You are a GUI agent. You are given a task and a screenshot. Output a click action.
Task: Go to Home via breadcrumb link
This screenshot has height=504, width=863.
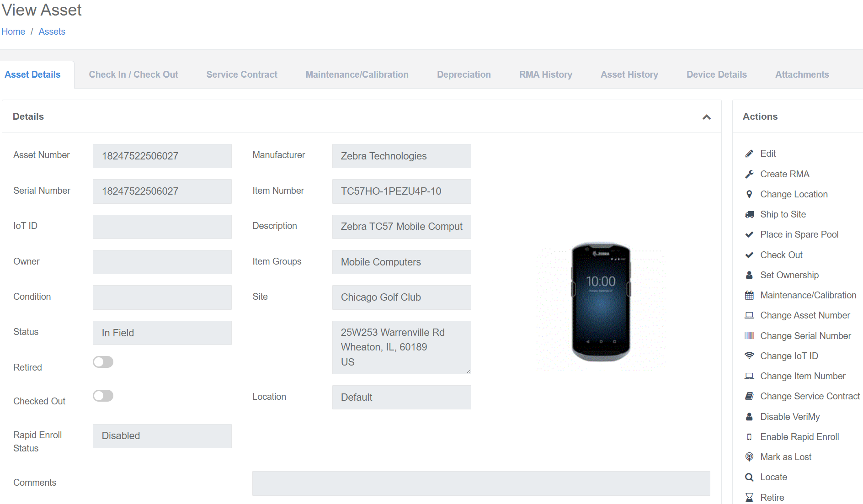(x=13, y=32)
